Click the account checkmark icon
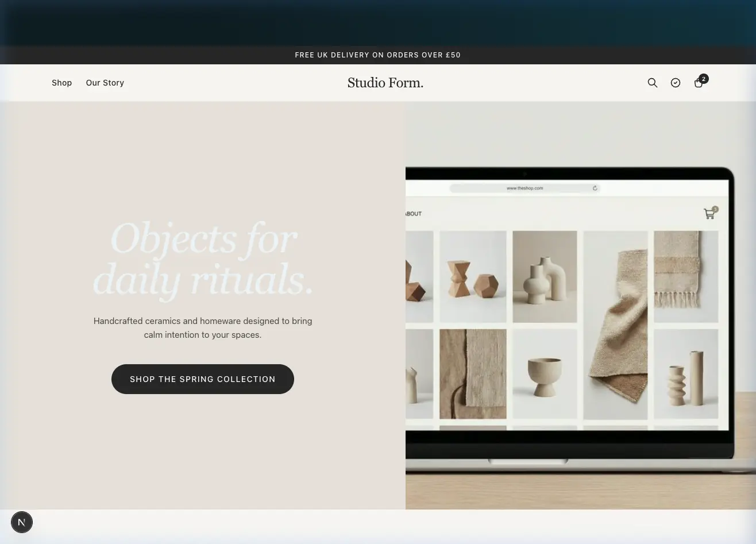The height and width of the screenshot is (544, 756). tap(676, 83)
